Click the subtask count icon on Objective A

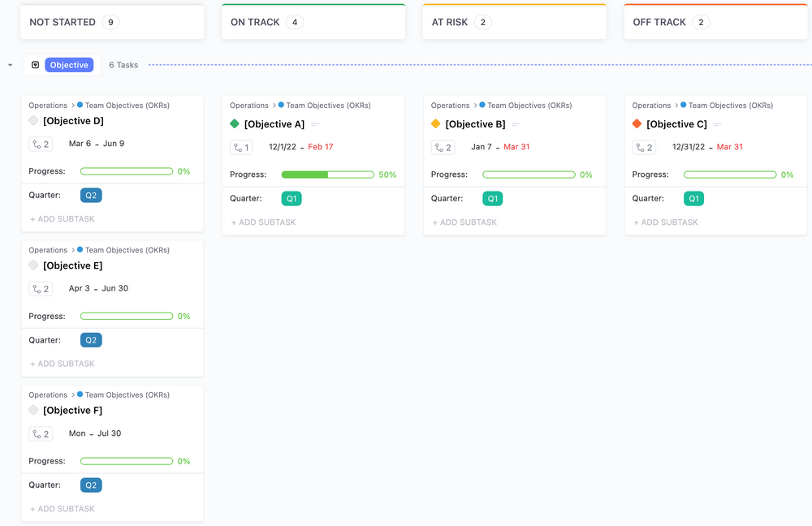(241, 148)
